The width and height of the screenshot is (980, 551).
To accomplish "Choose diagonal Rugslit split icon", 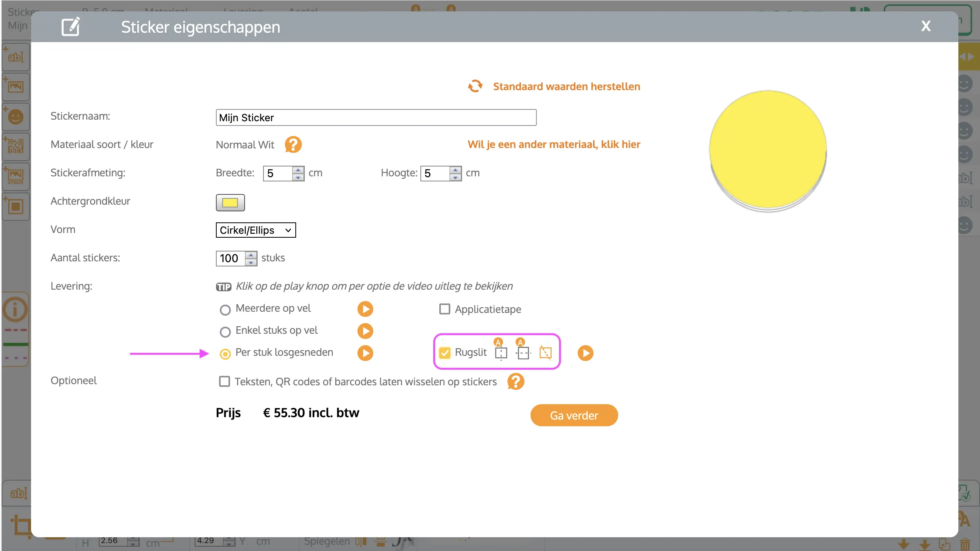I will tap(545, 352).
